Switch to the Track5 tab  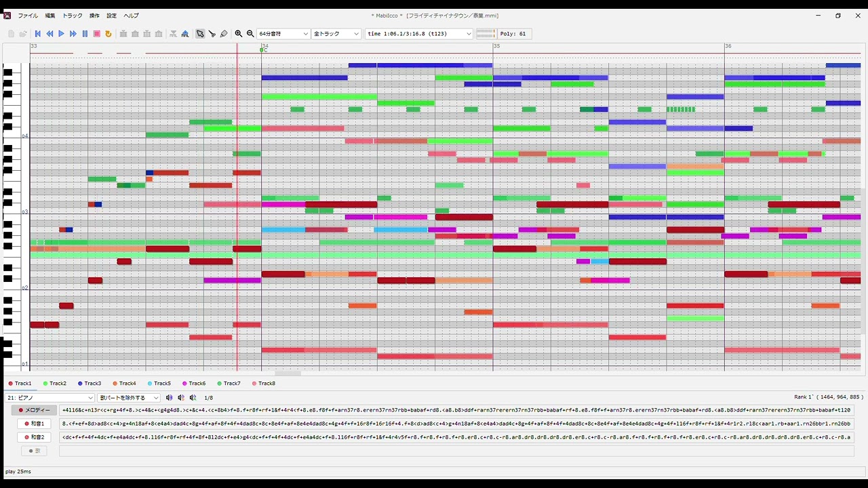tap(159, 384)
